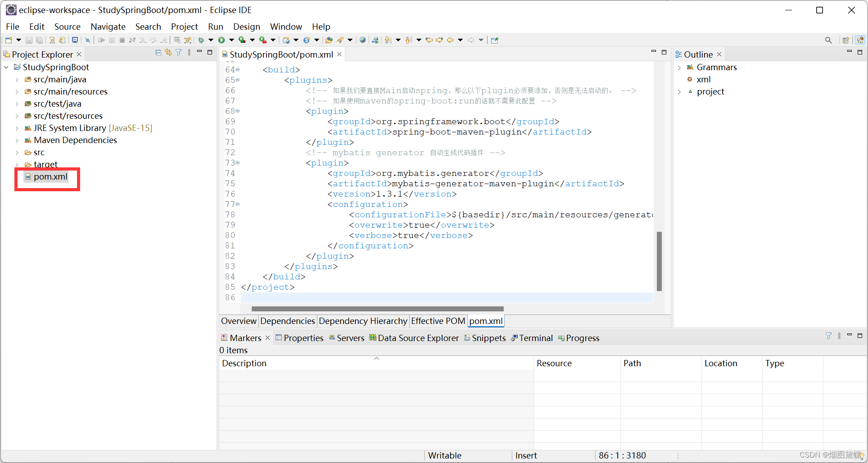The image size is (868, 463).
Task: Click the Open a Terminal monitor icon
Action: (75, 40)
